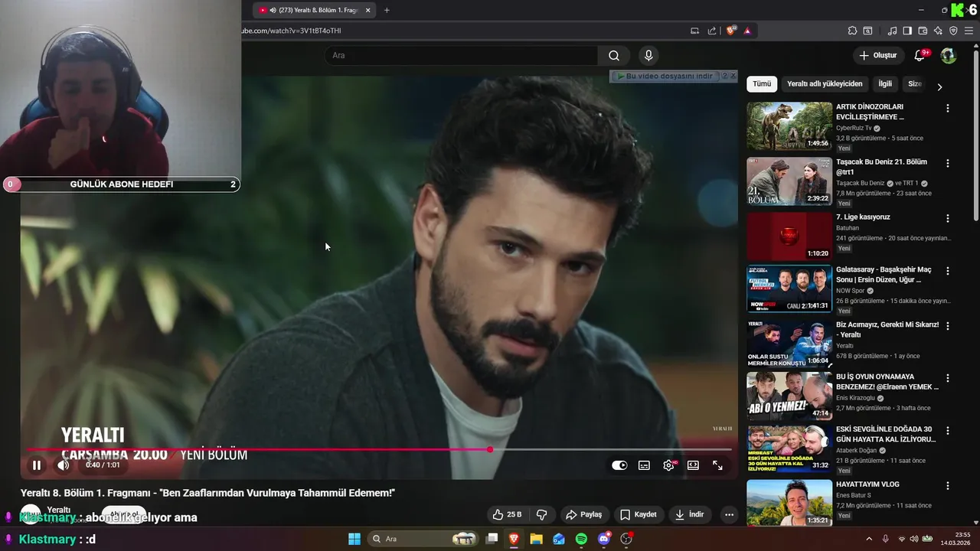This screenshot has height=551, width=980.
Task: Open Discord from the taskbar
Action: pos(604,539)
